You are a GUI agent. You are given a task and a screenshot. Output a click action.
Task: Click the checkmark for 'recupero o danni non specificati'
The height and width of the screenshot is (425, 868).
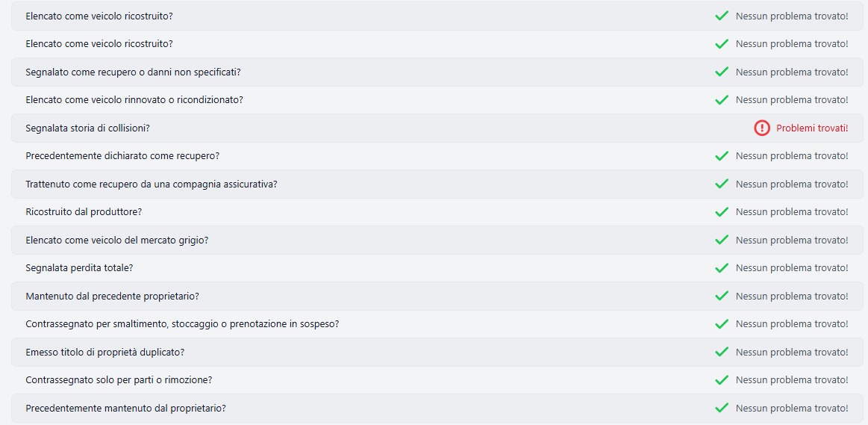tap(722, 72)
